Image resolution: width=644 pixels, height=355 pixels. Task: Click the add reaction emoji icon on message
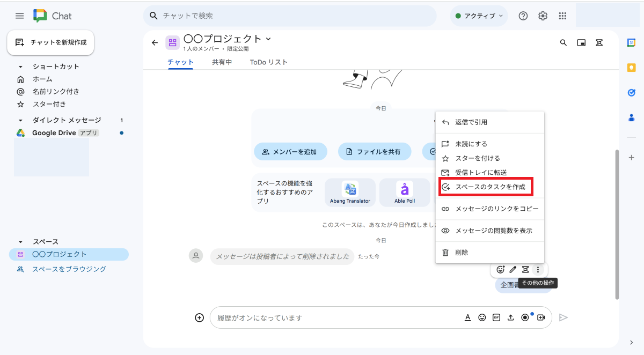(501, 270)
